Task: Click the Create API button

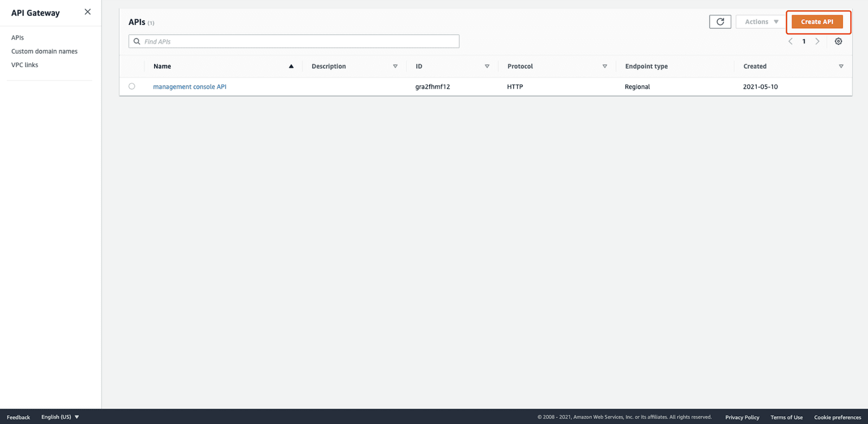Action: click(x=817, y=22)
